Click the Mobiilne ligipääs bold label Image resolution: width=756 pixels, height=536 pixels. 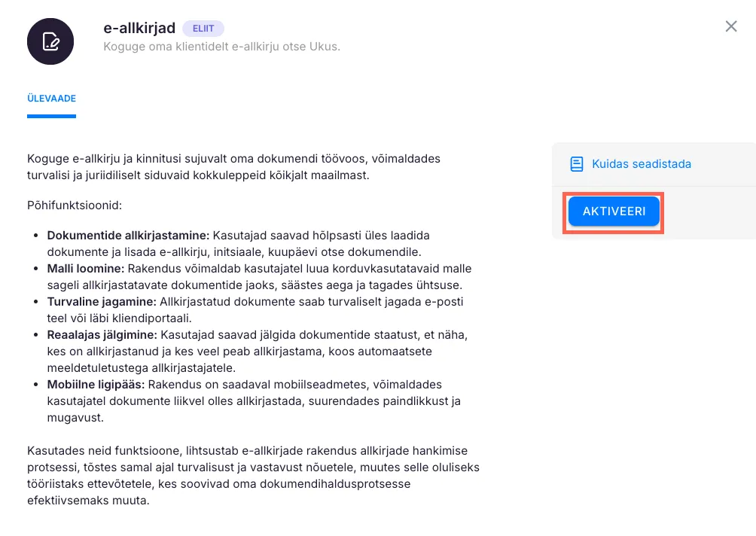pyautogui.click(x=96, y=385)
